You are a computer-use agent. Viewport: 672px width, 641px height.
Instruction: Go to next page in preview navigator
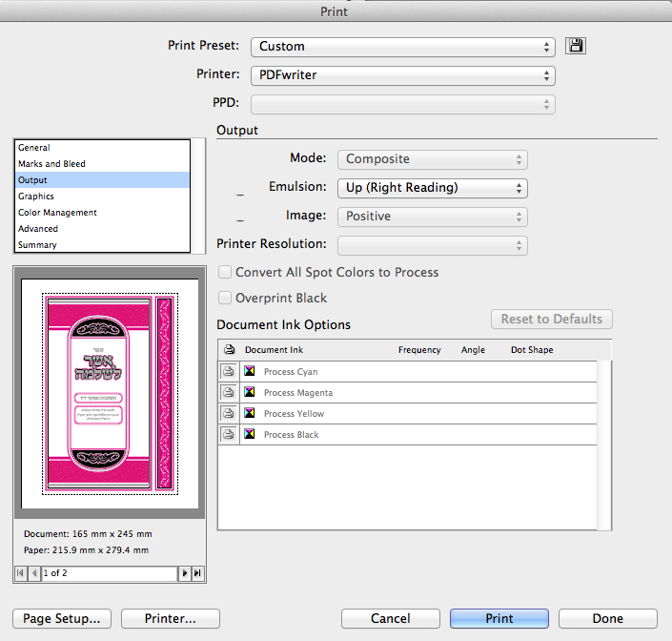(185, 573)
